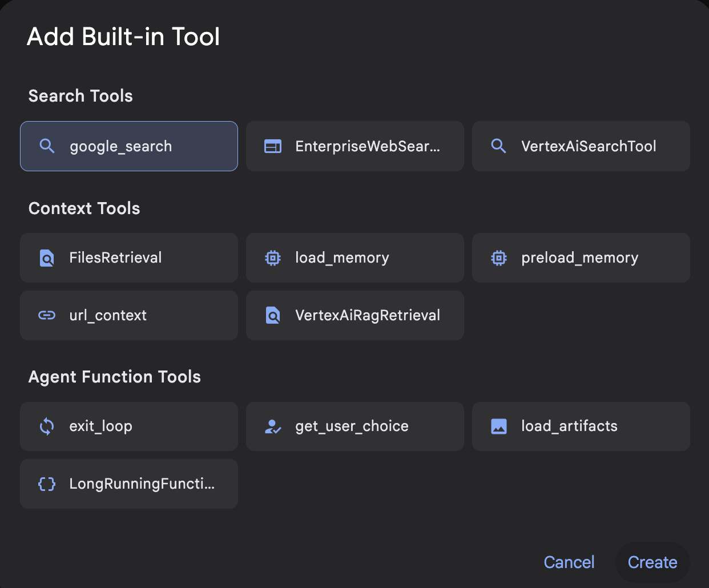Image resolution: width=709 pixels, height=588 pixels.
Task: Click the preload_memory chip icon
Action: coord(499,257)
